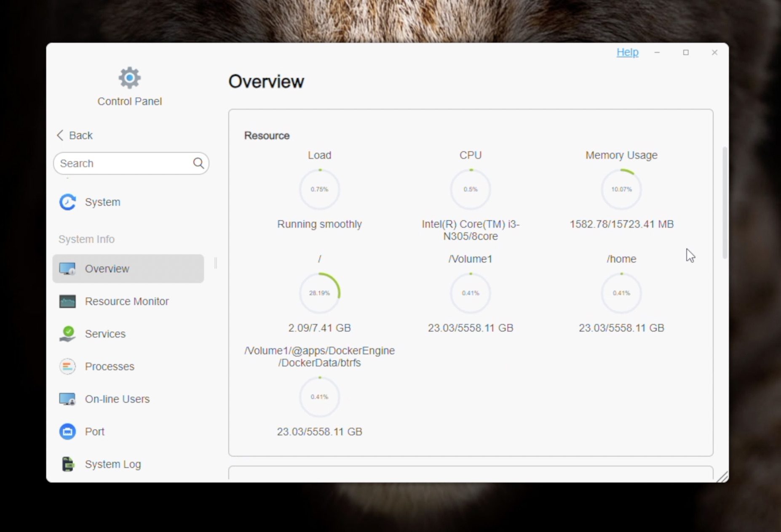781x532 pixels.
Task: Click the Port icon
Action: [67, 431]
